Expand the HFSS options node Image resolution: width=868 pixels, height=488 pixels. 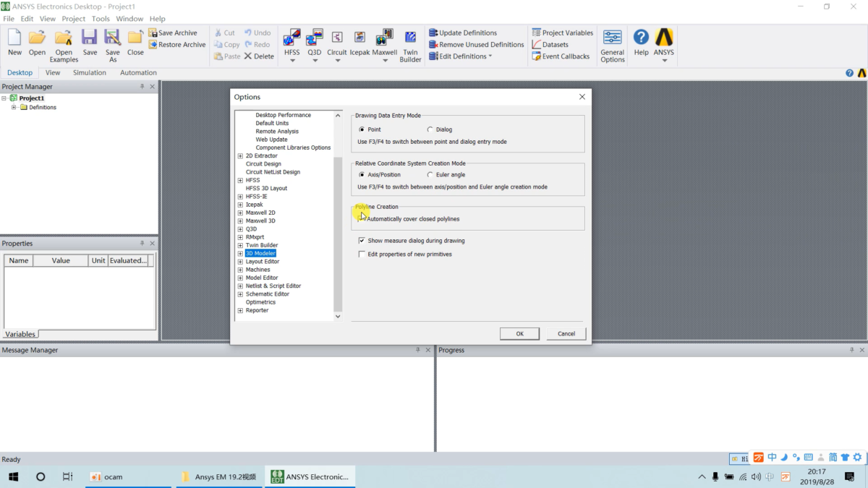coord(240,180)
